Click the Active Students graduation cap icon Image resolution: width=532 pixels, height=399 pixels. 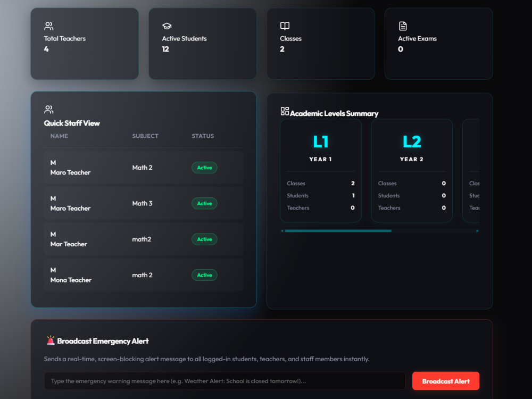click(x=167, y=26)
